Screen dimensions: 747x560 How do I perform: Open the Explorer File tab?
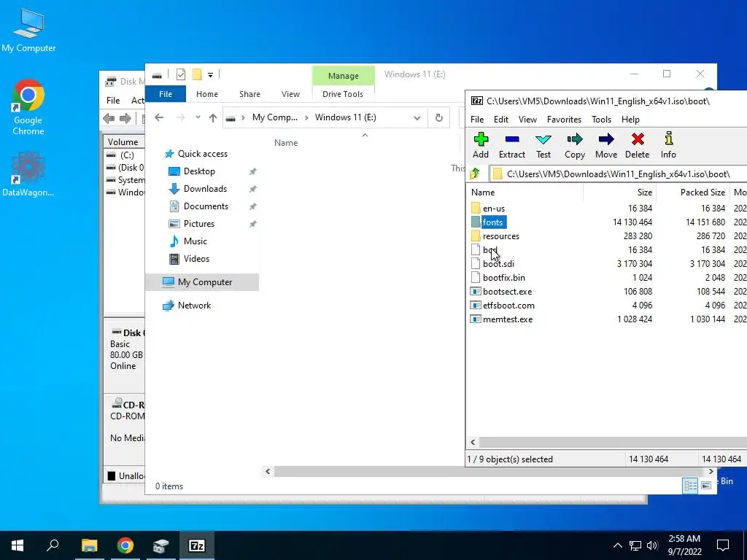(166, 94)
